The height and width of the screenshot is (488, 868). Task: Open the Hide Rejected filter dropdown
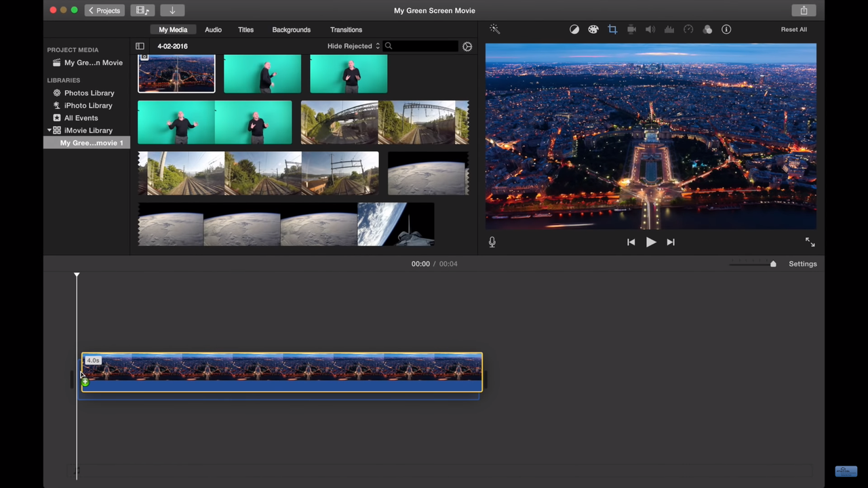[352, 45]
